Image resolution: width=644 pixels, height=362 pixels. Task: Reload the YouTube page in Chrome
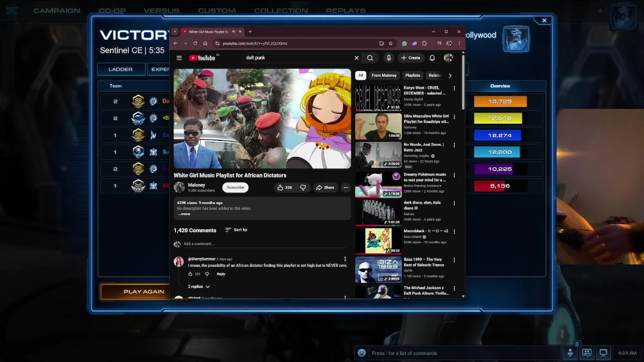click(195, 43)
